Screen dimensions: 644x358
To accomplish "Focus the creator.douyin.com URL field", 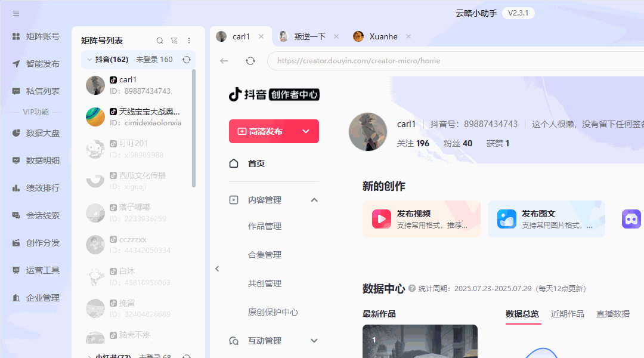I will [x=456, y=61].
